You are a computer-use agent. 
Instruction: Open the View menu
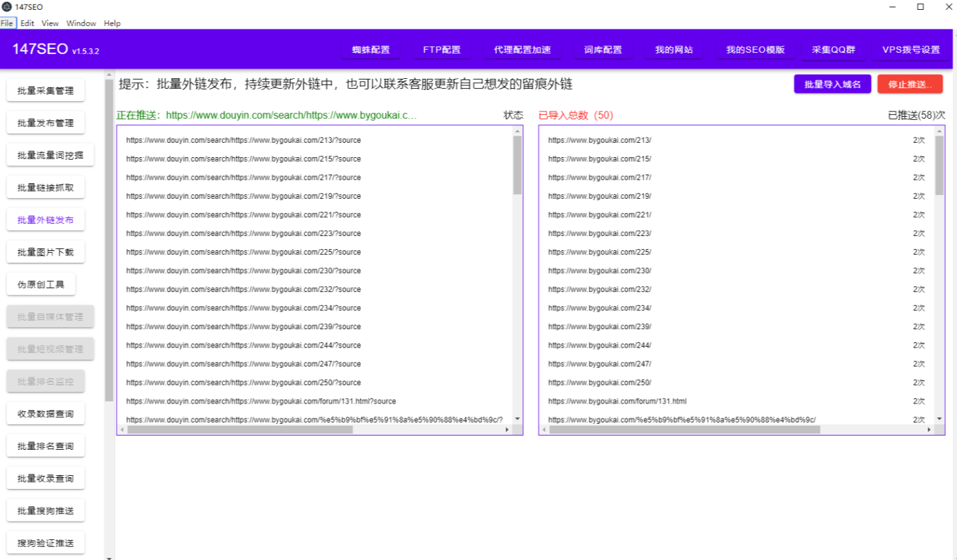(x=50, y=23)
